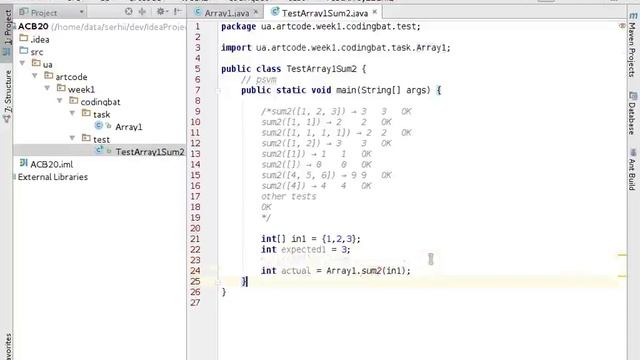Select TestArray1Sum2 class in project tree
The height and width of the screenshot is (360, 640).
pos(150,152)
